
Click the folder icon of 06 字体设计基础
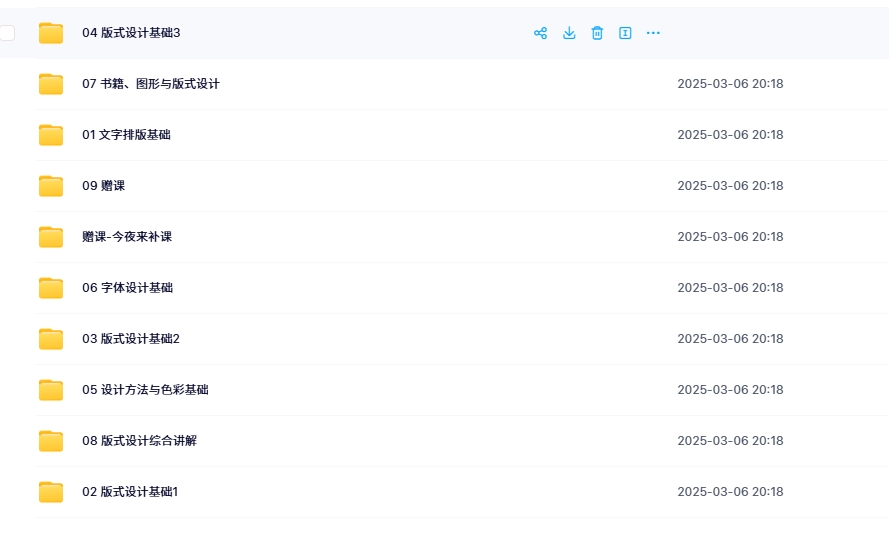51,288
